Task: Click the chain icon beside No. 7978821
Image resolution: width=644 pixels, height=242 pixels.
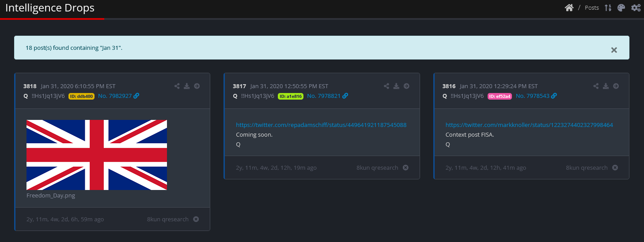Action: point(345,96)
